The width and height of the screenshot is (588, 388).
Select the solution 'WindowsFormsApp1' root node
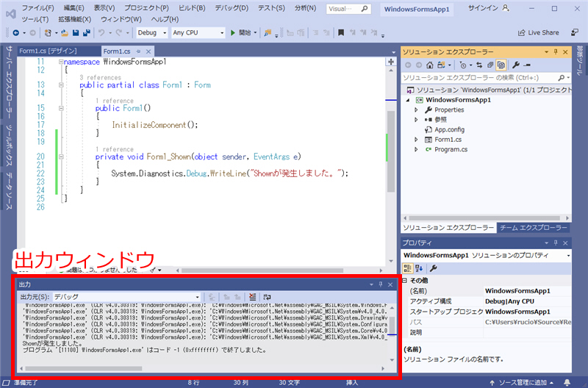click(489, 90)
